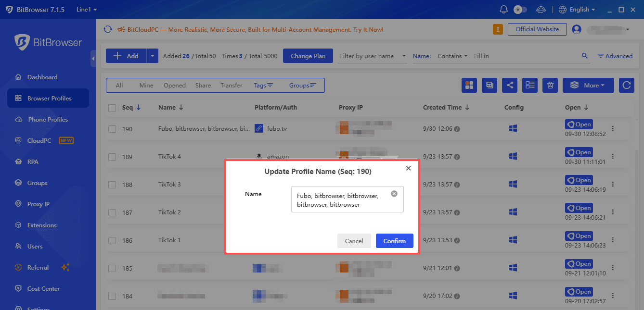This screenshot has height=310, width=644.
Task: Expand the arrow beside the Add button
Action: [x=153, y=56]
